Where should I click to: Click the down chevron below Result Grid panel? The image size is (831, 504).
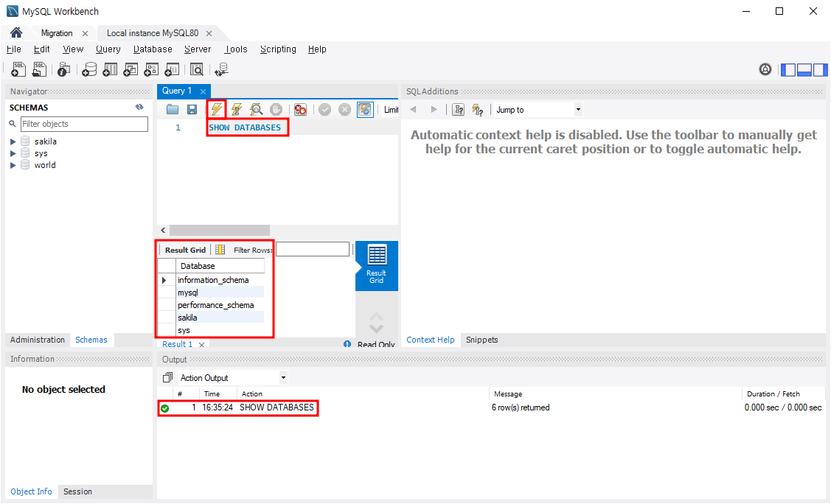(376, 329)
